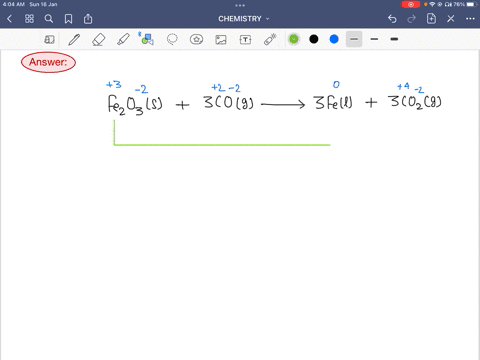Tap the handwritten 3CO(g) term

pyautogui.click(x=229, y=103)
